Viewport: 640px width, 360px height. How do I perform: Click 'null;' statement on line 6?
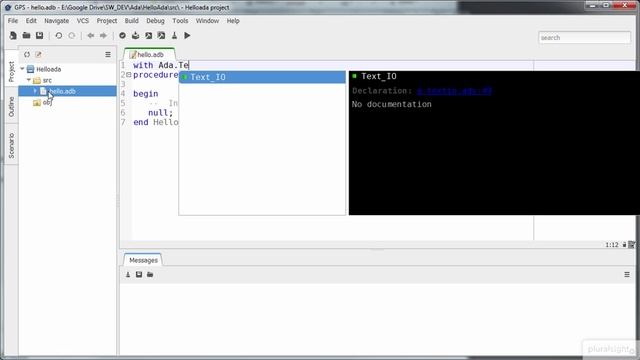[x=160, y=113]
